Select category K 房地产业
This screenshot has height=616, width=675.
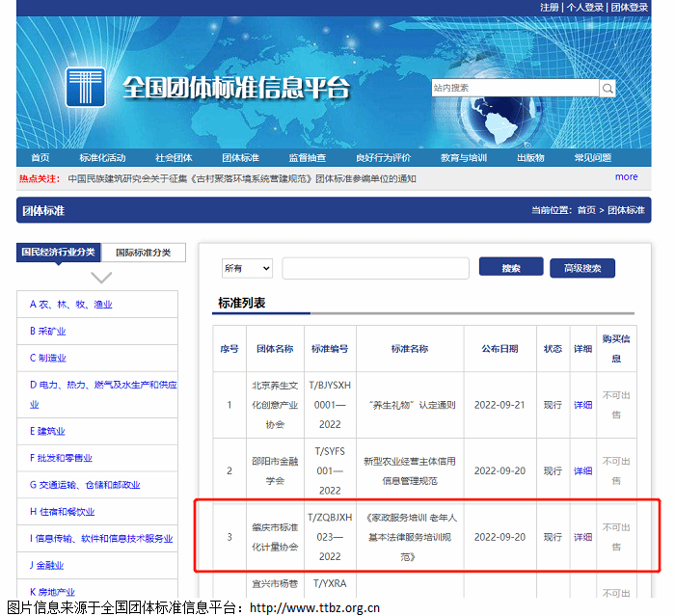(52, 592)
